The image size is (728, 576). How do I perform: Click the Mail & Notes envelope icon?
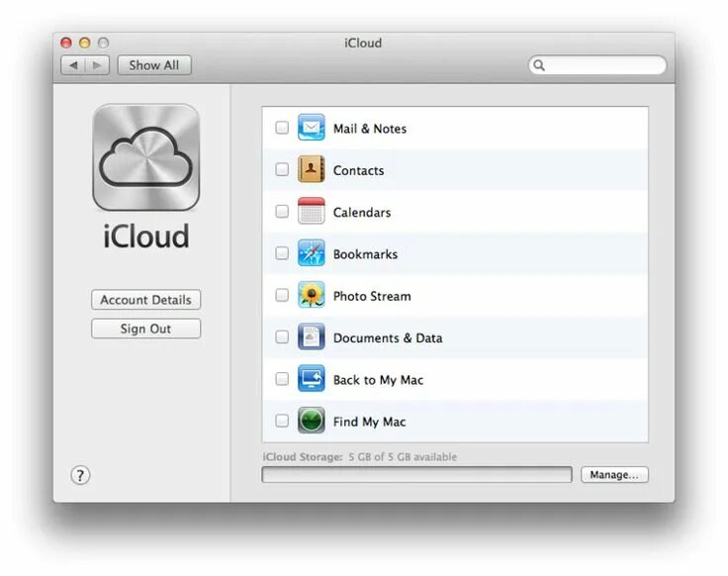pyautogui.click(x=311, y=128)
